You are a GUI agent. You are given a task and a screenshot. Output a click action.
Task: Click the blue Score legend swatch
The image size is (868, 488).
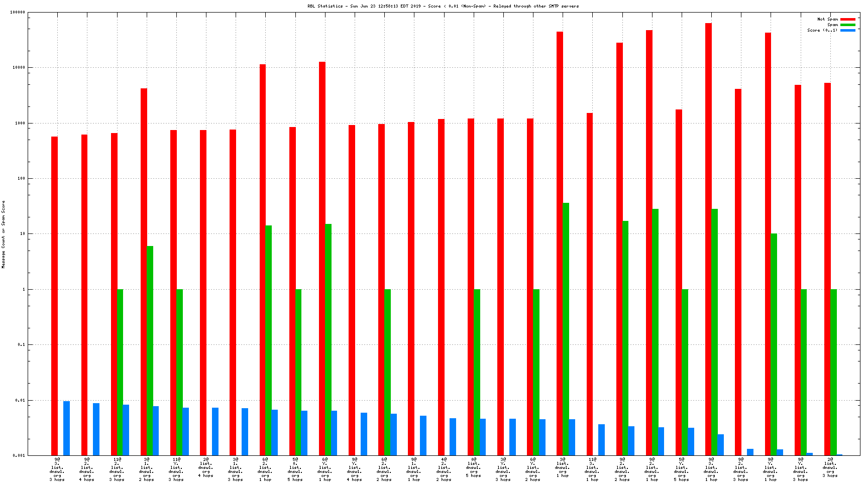pyautogui.click(x=847, y=30)
